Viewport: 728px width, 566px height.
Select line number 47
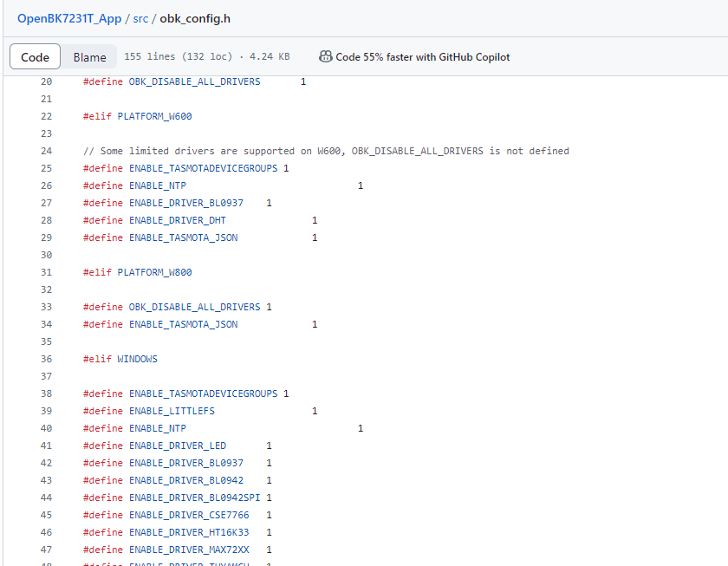pos(47,550)
